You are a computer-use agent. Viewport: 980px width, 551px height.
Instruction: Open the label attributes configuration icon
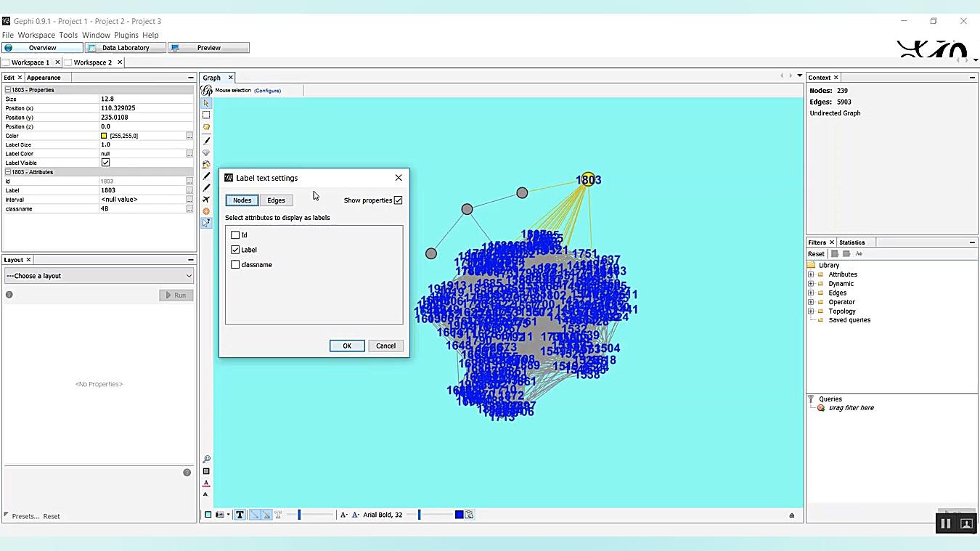[469, 515]
